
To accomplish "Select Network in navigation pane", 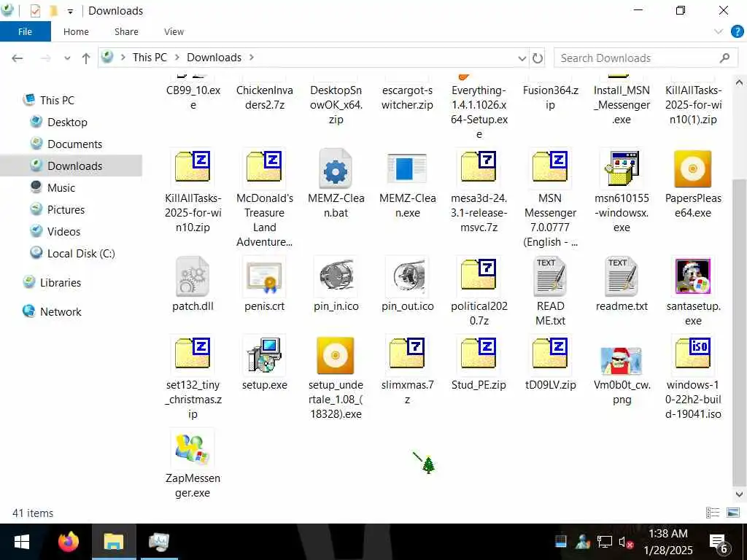I will [x=61, y=311].
